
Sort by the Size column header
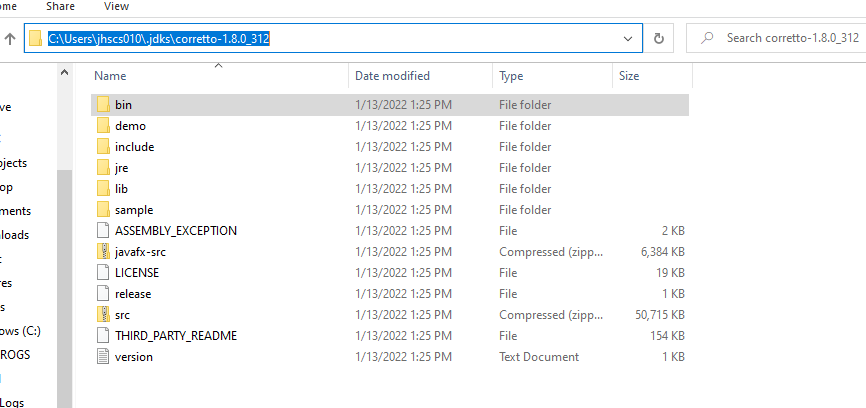coord(629,76)
